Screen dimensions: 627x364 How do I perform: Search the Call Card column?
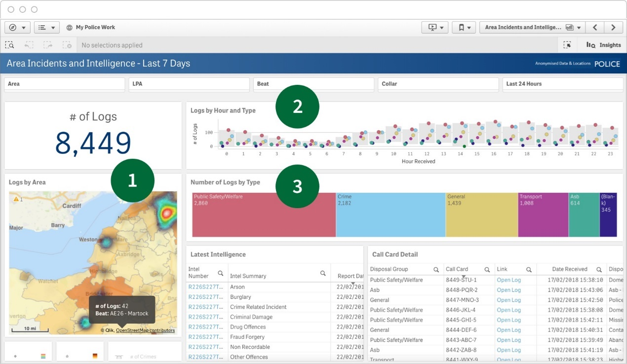point(487,270)
